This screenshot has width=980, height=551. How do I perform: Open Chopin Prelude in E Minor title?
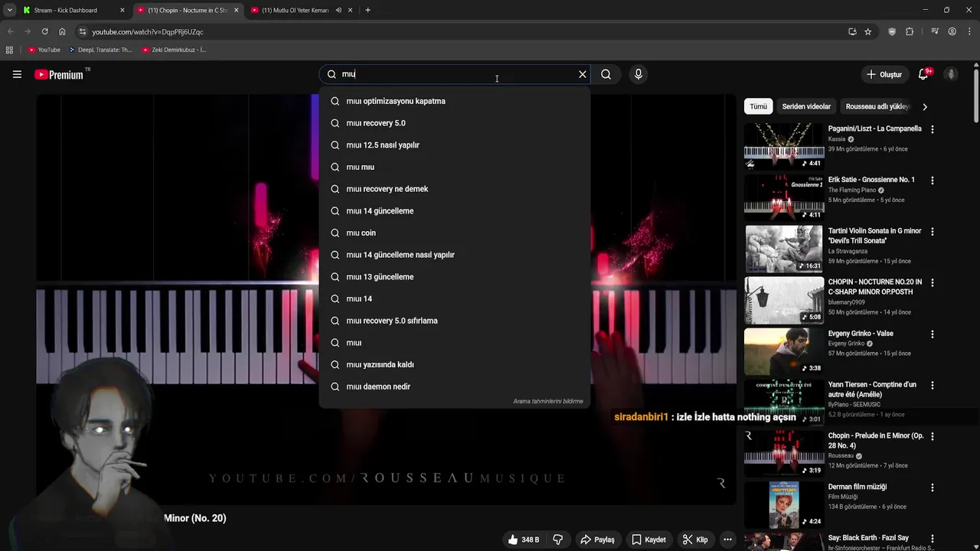pos(876,441)
